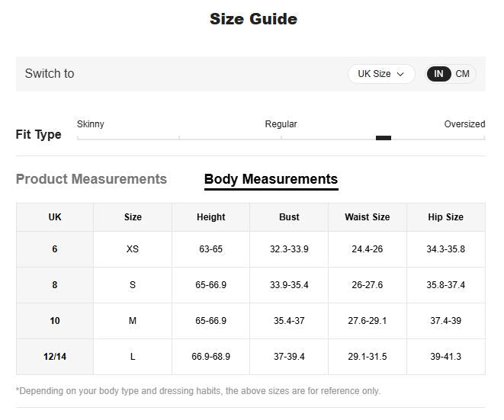Click the Oversized fit label
This screenshot has width=504, height=420.
pyautogui.click(x=464, y=124)
